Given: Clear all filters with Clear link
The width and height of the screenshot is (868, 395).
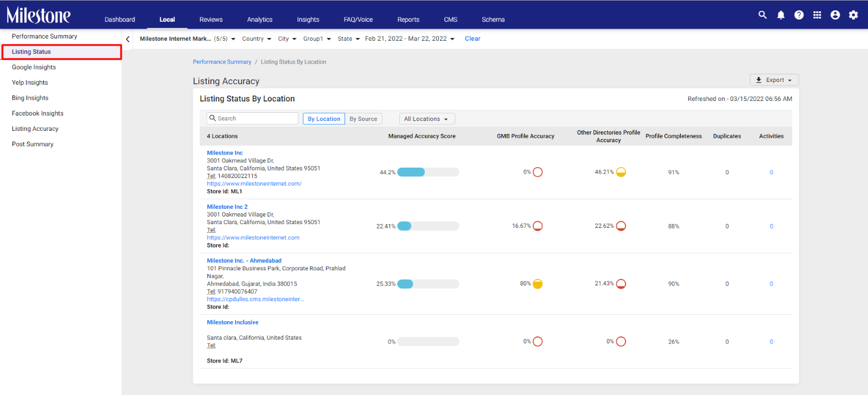Looking at the screenshot, I should [x=473, y=39].
